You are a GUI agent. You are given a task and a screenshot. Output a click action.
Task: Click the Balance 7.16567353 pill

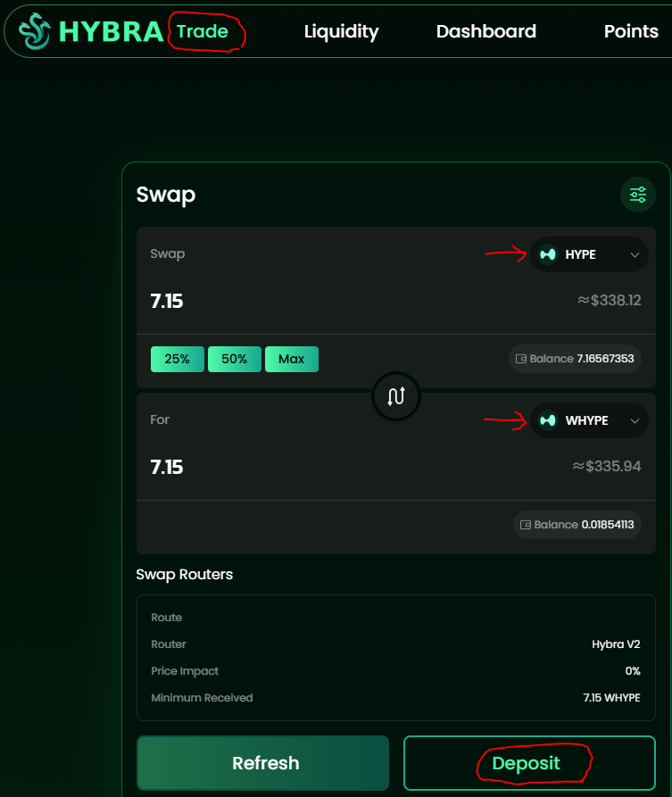[x=575, y=359]
